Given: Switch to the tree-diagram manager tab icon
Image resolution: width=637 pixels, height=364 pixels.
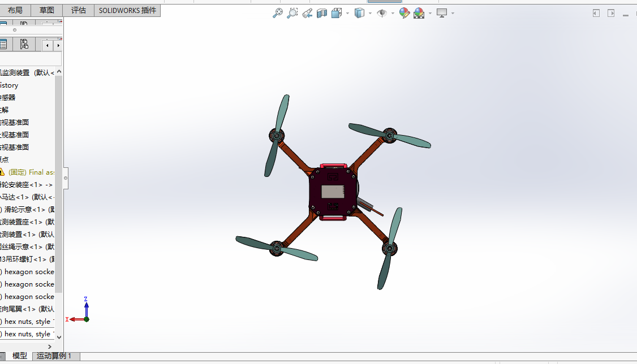Looking at the screenshot, I should pyautogui.click(x=24, y=44).
